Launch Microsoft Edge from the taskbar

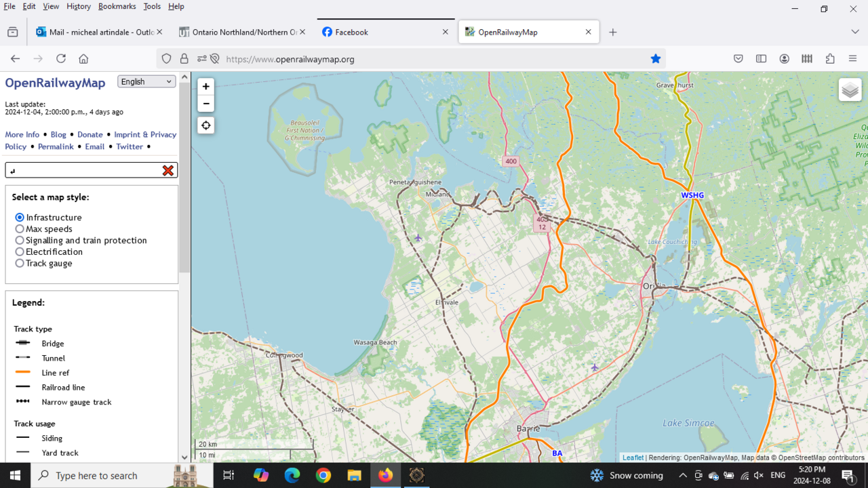292,476
